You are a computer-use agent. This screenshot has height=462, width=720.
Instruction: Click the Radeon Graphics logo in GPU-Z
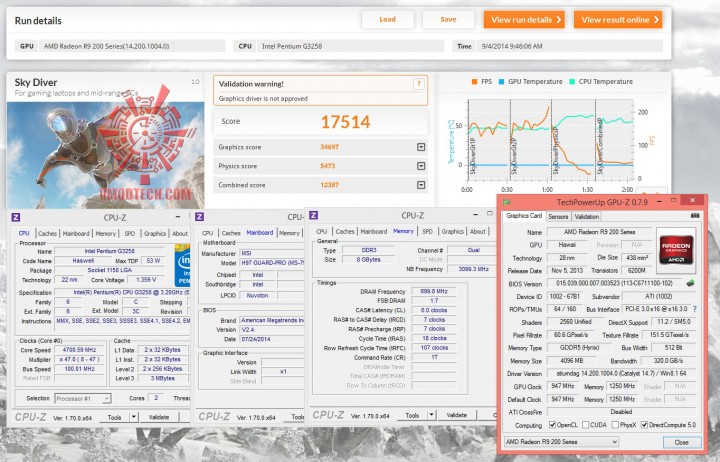click(676, 248)
